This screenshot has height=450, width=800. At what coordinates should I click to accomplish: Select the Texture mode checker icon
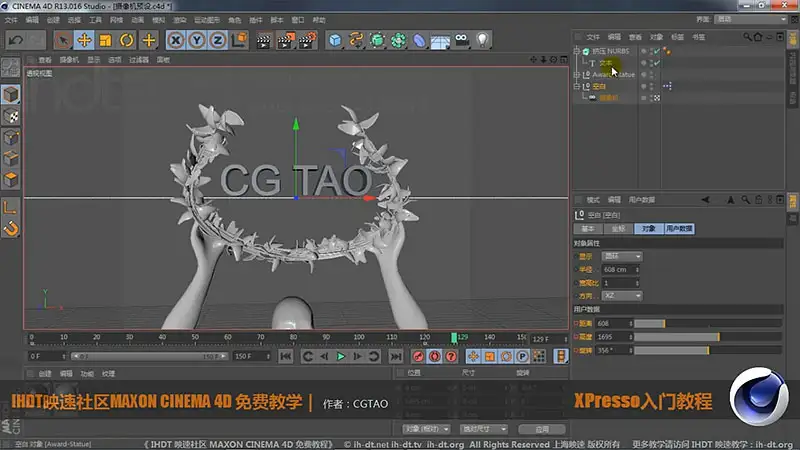tap(11, 116)
